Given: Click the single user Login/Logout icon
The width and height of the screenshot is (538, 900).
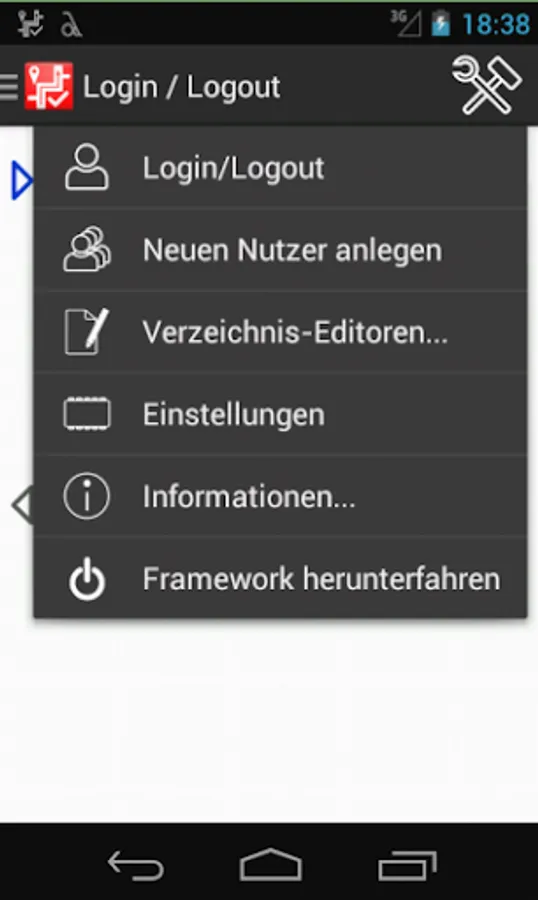Looking at the screenshot, I should pos(86,168).
